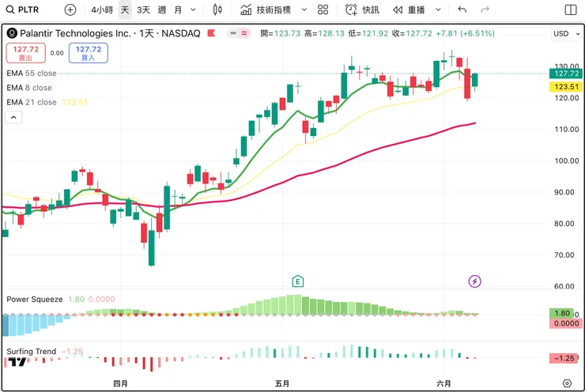Toggle the layout panel icon

[x=571, y=9]
